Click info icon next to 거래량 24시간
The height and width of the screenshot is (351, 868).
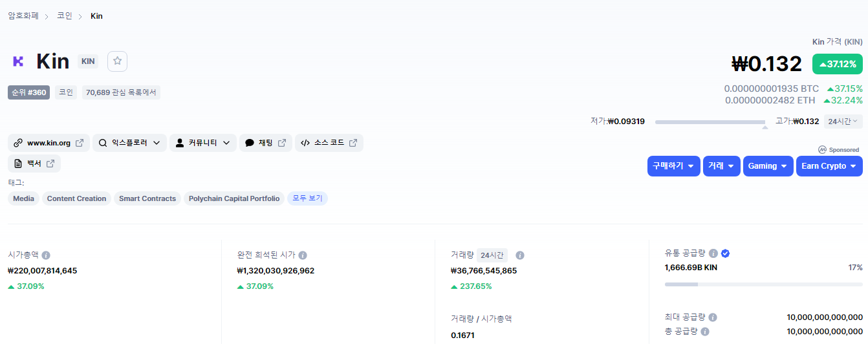(520, 255)
